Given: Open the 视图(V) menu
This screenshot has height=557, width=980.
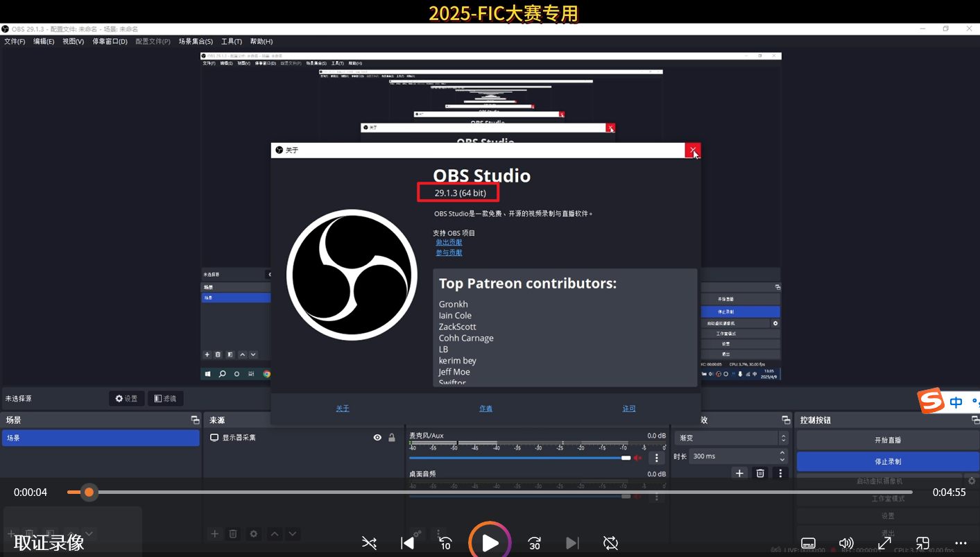Looking at the screenshot, I should (73, 42).
